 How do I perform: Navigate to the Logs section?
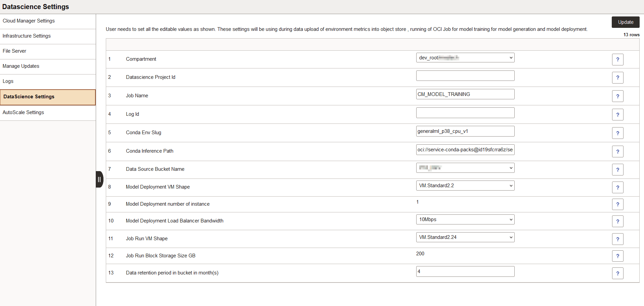(8, 81)
